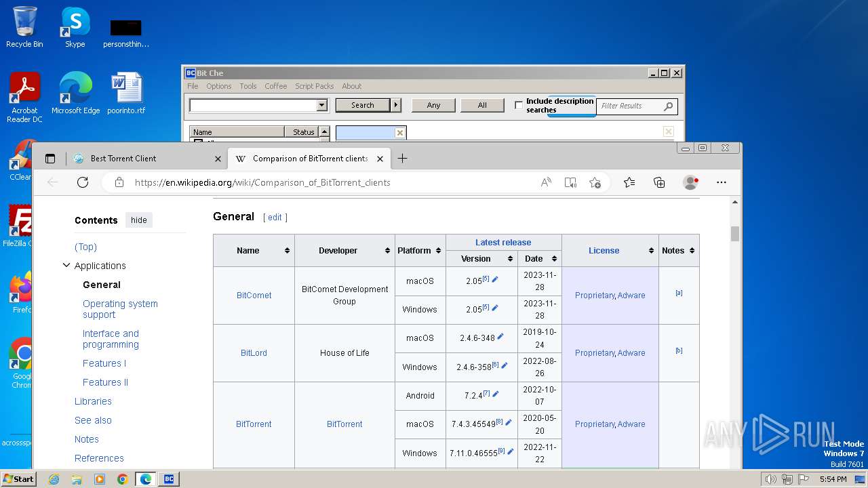
Task: Select Microsoft Edge desktop shortcut
Action: click(75, 94)
